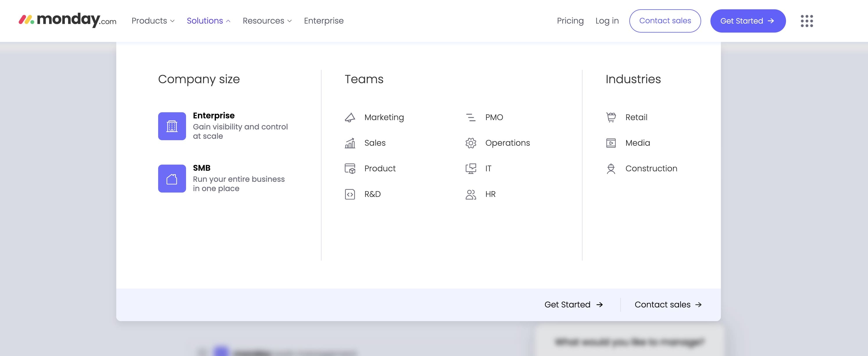The height and width of the screenshot is (356, 868).
Task: Click the Operations gear icon
Action: click(471, 143)
